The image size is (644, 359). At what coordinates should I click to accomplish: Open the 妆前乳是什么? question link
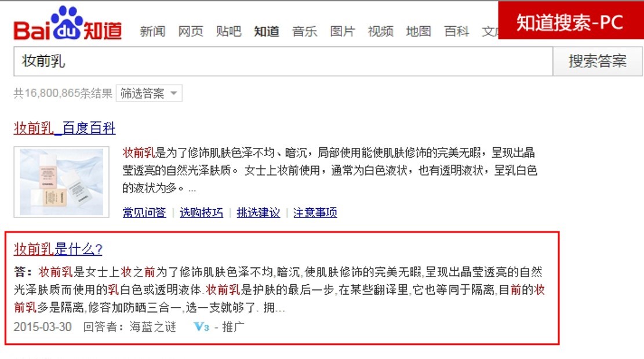(58, 249)
